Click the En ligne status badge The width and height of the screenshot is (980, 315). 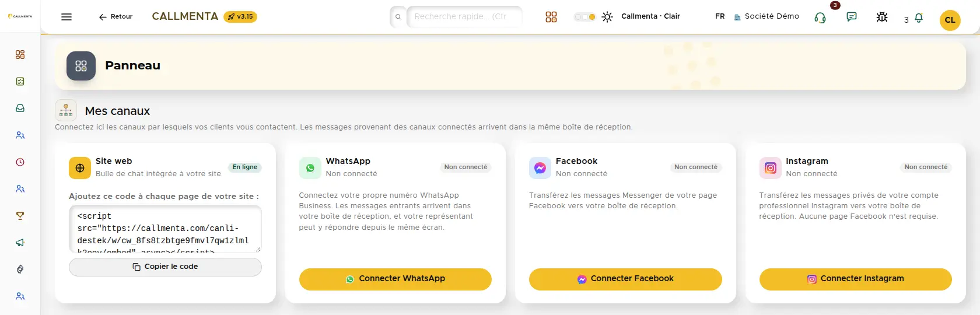[245, 167]
